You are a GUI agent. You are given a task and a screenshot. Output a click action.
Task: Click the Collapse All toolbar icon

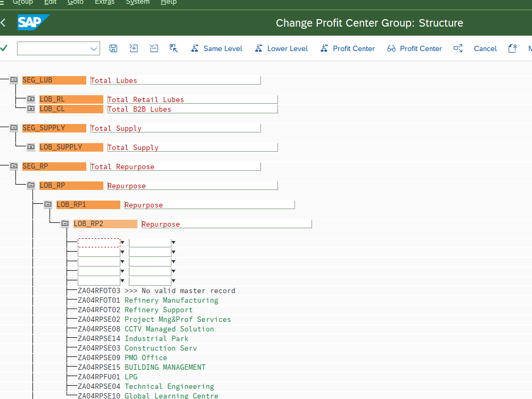(154, 48)
